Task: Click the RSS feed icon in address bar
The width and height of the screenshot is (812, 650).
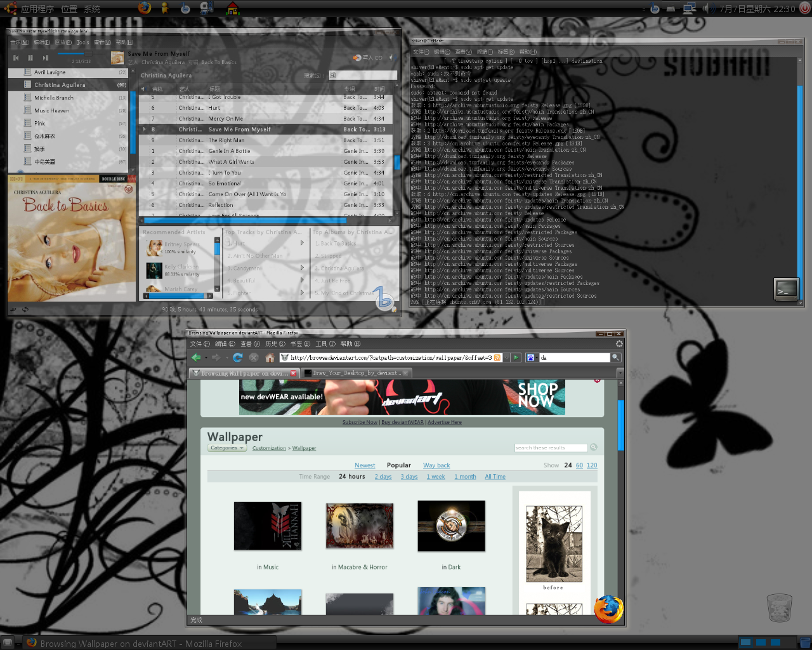Action: point(497,357)
